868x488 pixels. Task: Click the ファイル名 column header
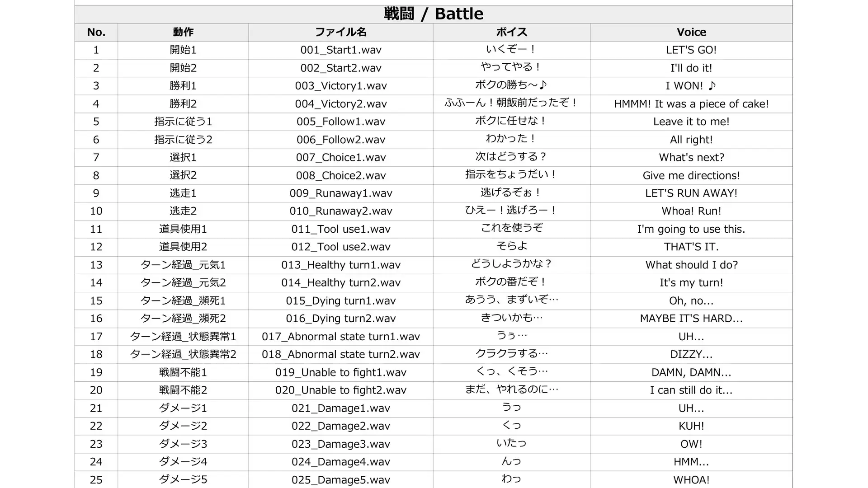point(341,32)
